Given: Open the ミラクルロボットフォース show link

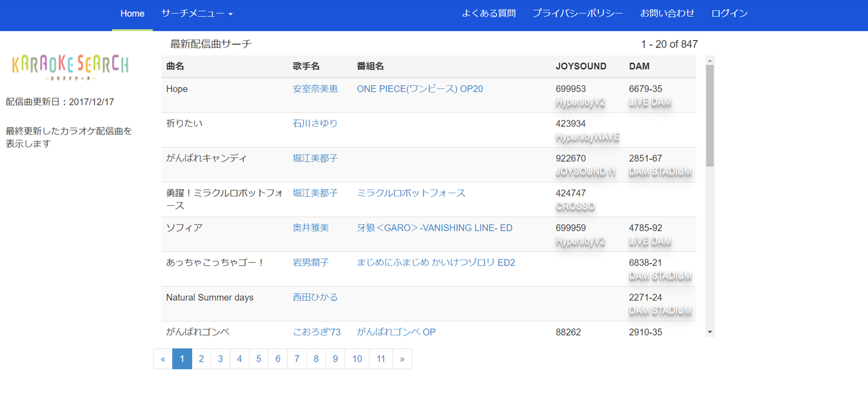Looking at the screenshot, I should (x=412, y=193).
